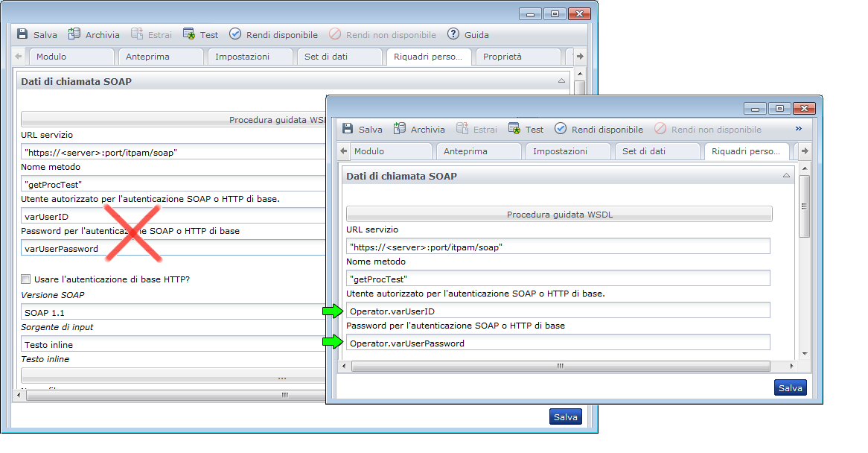Click Procedura guidata WSDL button, front window
The height and width of the screenshot is (453, 868).
click(x=559, y=215)
